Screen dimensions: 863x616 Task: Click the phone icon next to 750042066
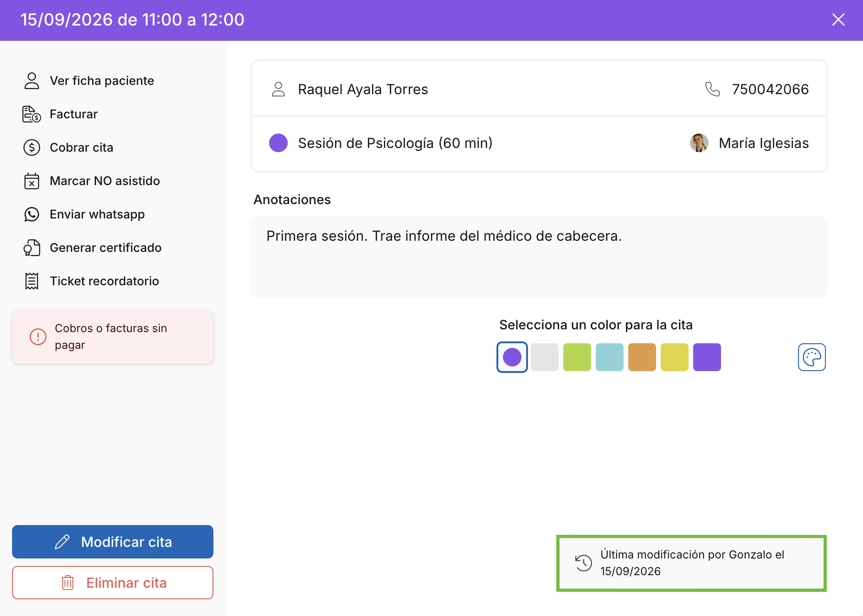713,89
